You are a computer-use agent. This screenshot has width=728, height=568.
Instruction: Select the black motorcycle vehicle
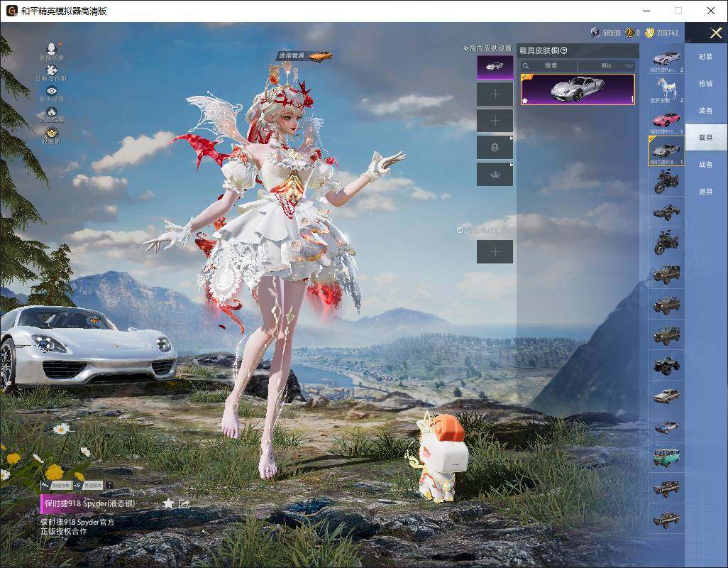(x=666, y=182)
